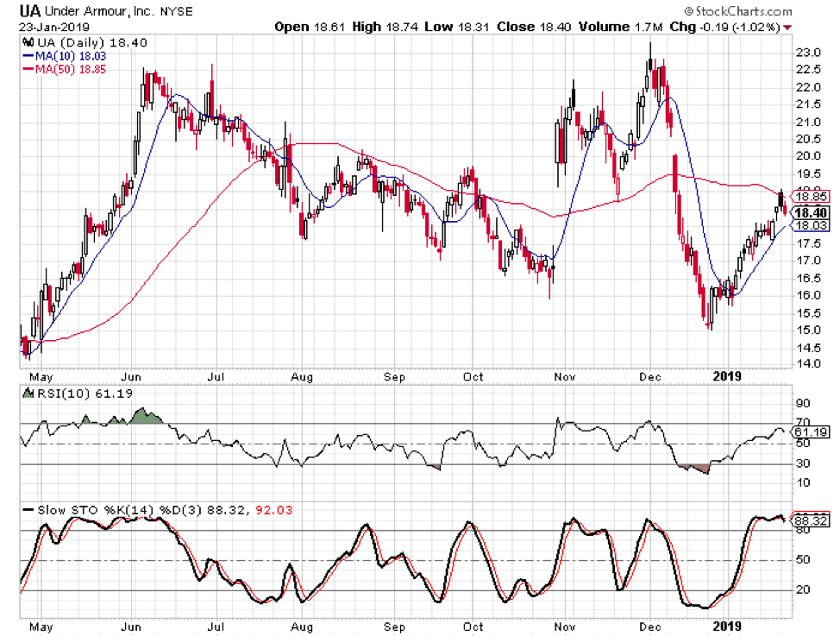Click the date '23-Jan-2019'
The height and width of the screenshot is (636, 840).
[54, 27]
